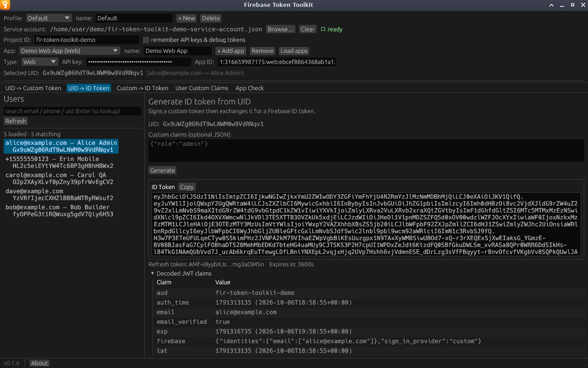The height and width of the screenshot is (368, 588).
Task: Refresh the Users list
Action: click(16, 121)
